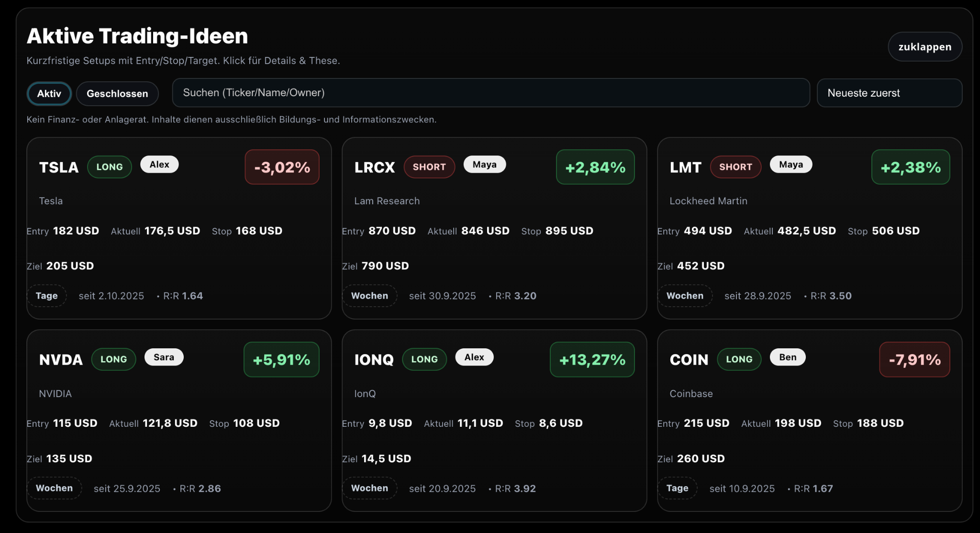Click the -3,02% badge on TSLA

(x=282, y=167)
